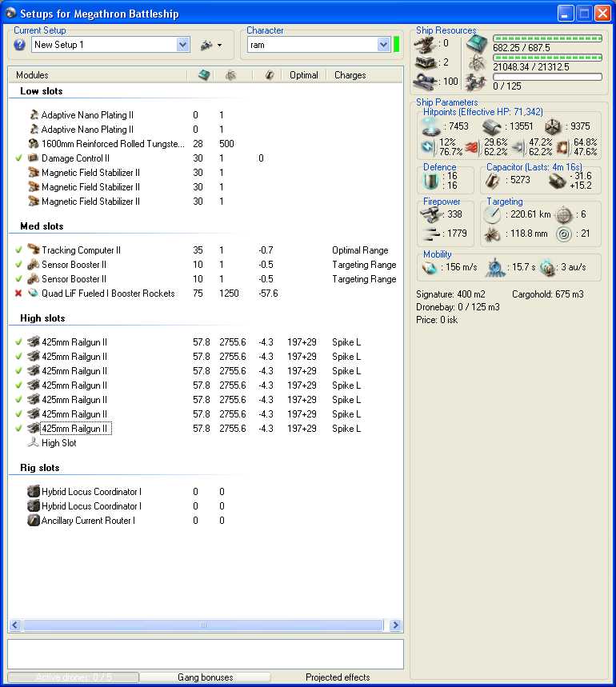This screenshot has width=616, height=687.
Task: Click the CPU usage bar 682.25 / 687.5
Action: tap(547, 38)
